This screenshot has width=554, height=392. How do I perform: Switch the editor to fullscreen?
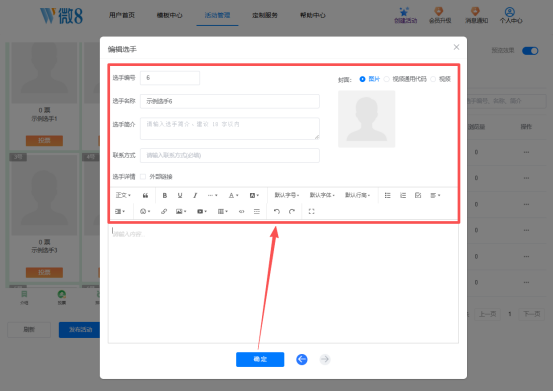[x=311, y=211]
